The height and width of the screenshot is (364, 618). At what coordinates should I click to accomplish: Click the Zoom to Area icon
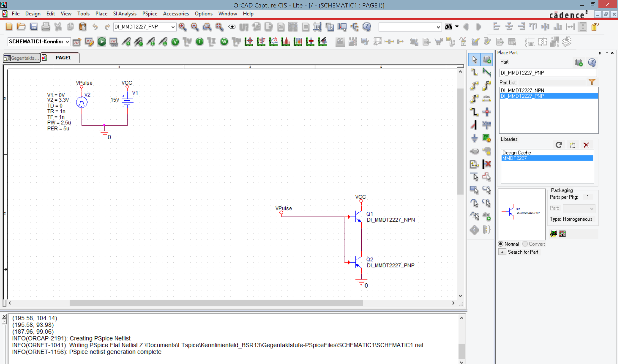[x=207, y=27]
